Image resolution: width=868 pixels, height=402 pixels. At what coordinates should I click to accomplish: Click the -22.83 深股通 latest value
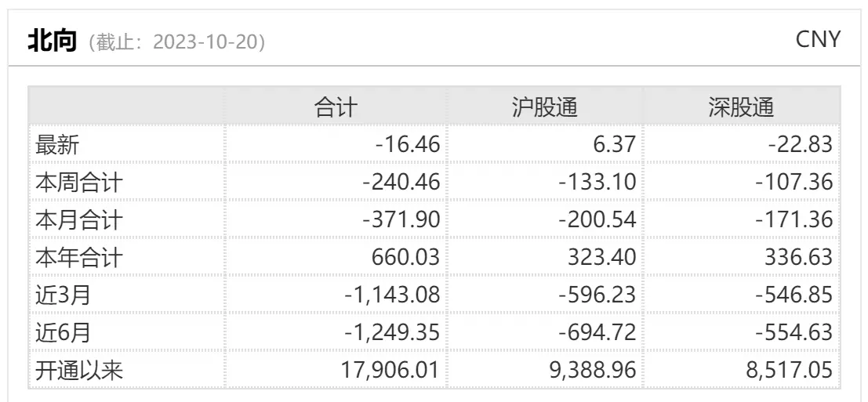tap(800, 145)
